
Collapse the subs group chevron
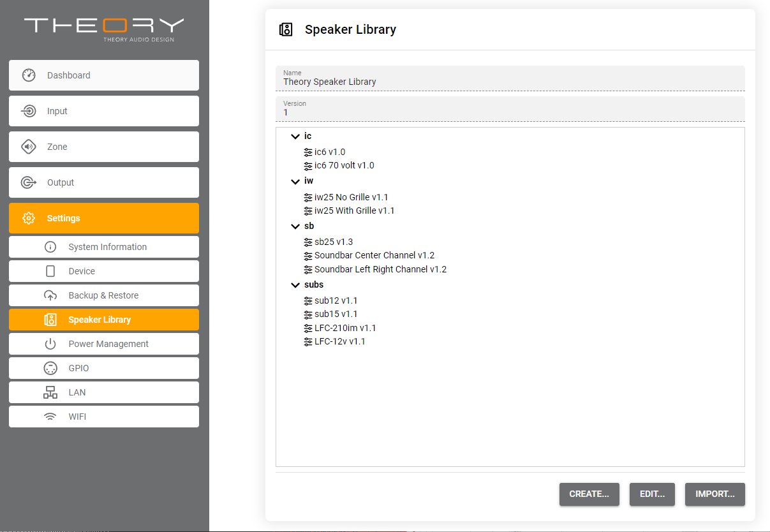click(295, 285)
